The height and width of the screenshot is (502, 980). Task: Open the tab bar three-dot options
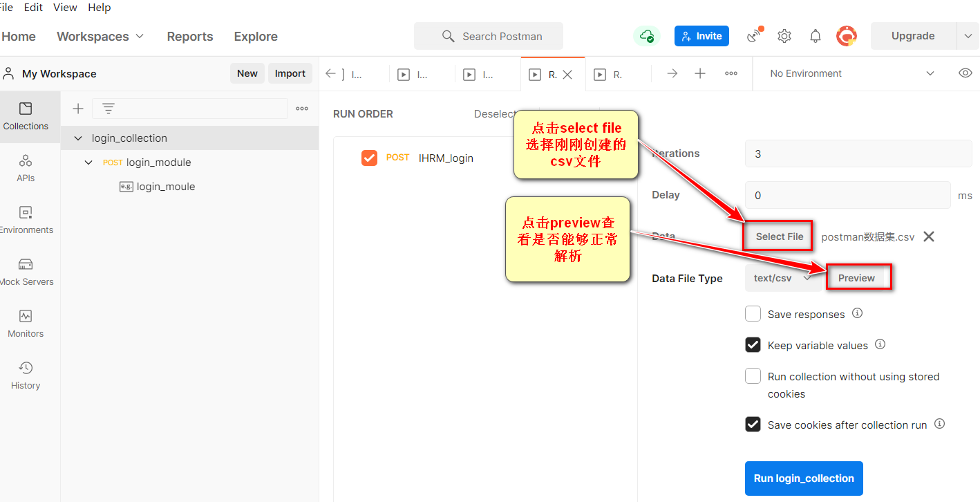coord(731,73)
